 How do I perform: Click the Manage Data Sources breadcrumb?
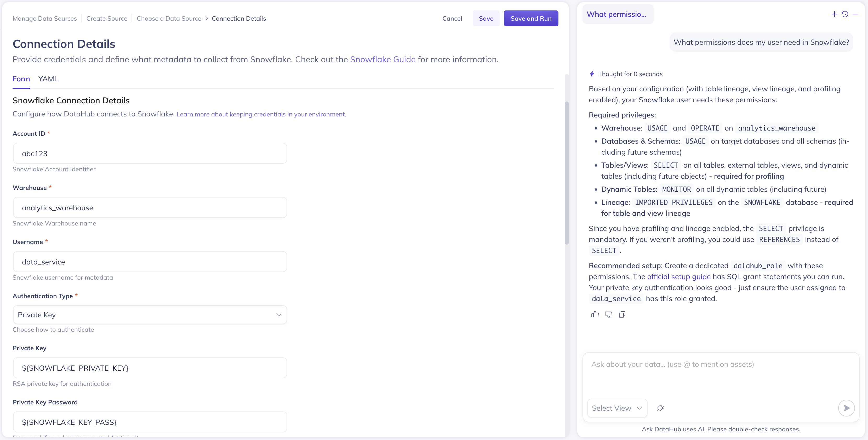click(44, 19)
